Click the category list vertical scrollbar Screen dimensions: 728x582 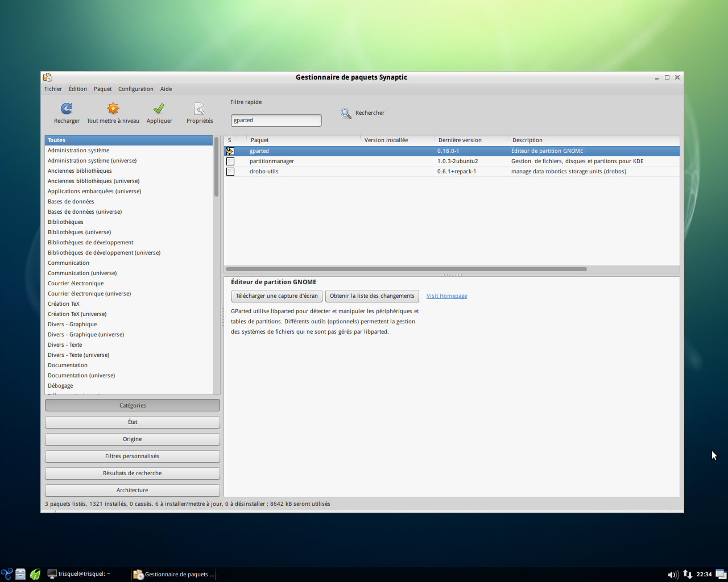click(x=216, y=167)
